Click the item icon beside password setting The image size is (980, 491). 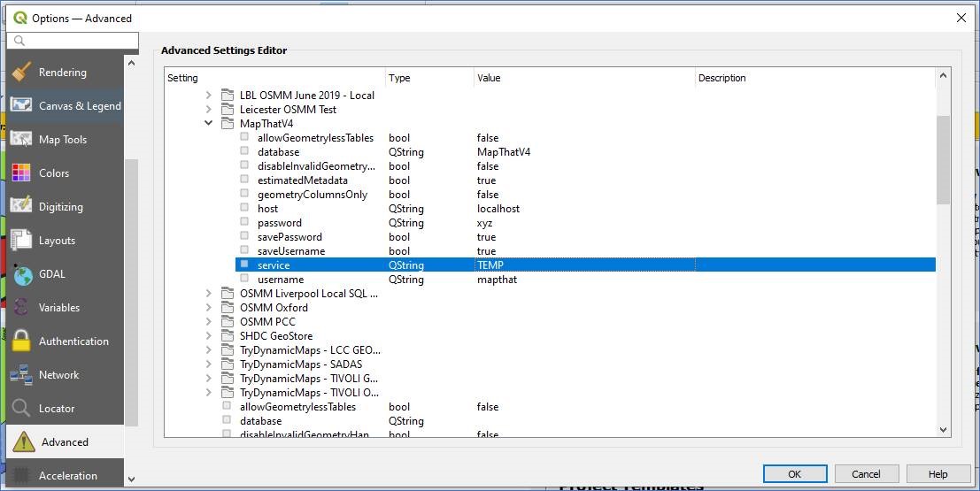click(x=244, y=222)
